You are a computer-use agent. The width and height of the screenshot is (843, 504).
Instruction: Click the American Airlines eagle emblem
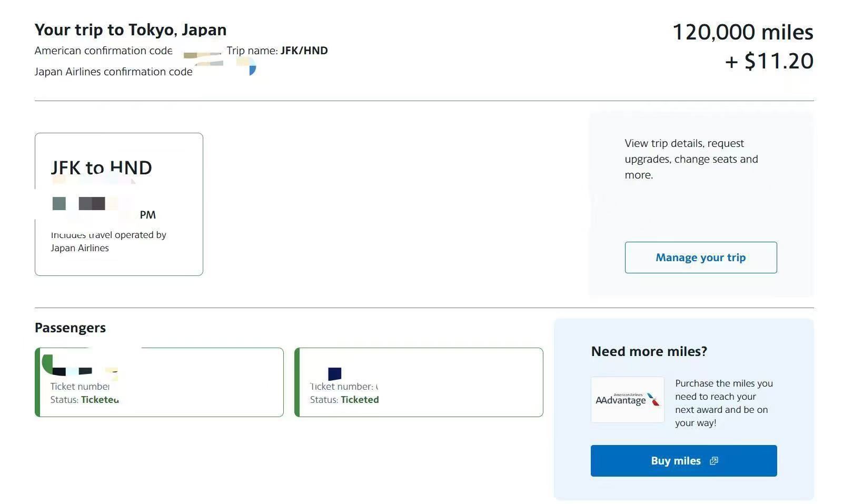coord(653,400)
